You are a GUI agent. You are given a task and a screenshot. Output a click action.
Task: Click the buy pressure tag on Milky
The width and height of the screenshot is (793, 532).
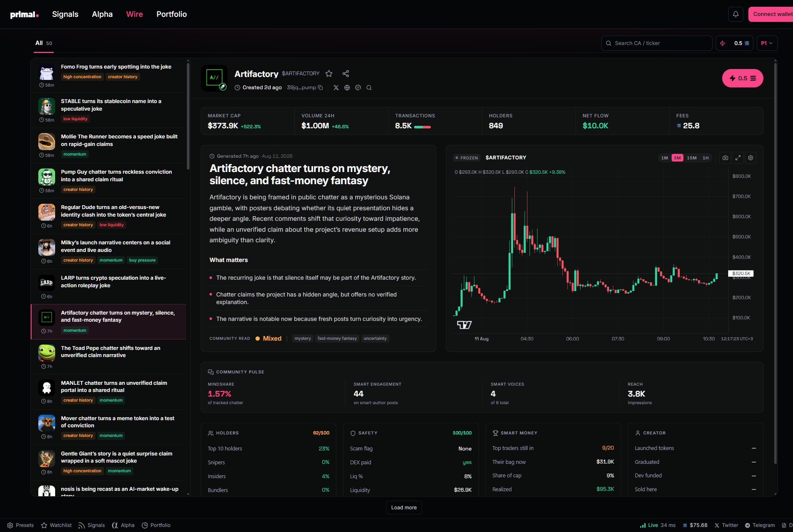(x=142, y=260)
